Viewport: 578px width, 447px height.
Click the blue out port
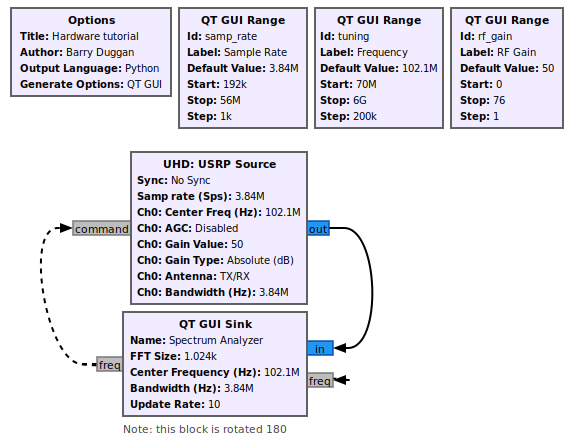pos(318,229)
